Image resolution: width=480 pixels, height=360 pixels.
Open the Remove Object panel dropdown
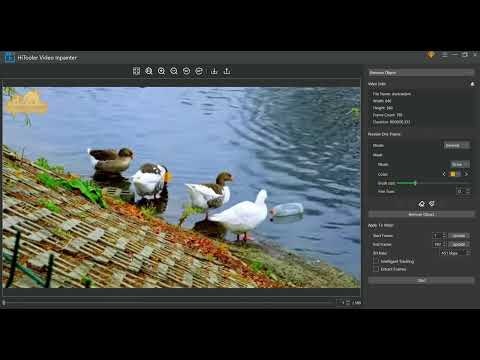[x=421, y=73]
